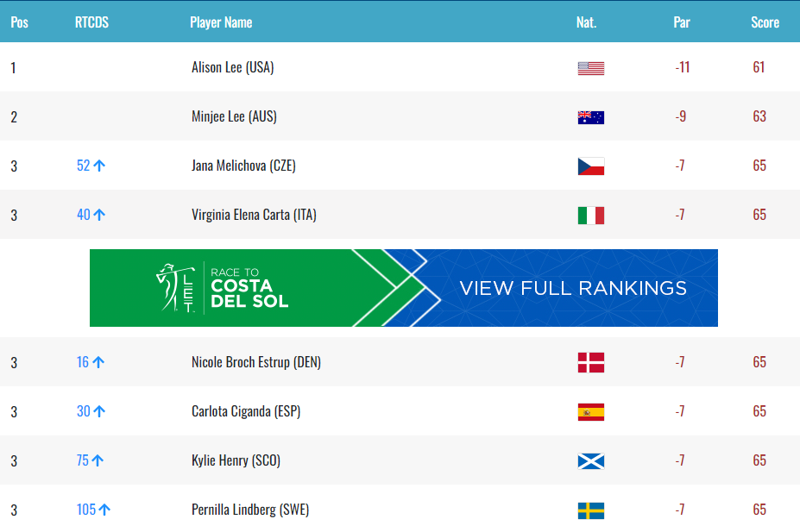
Task: Click the LET golfer logo in banner
Action: [x=176, y=288]
